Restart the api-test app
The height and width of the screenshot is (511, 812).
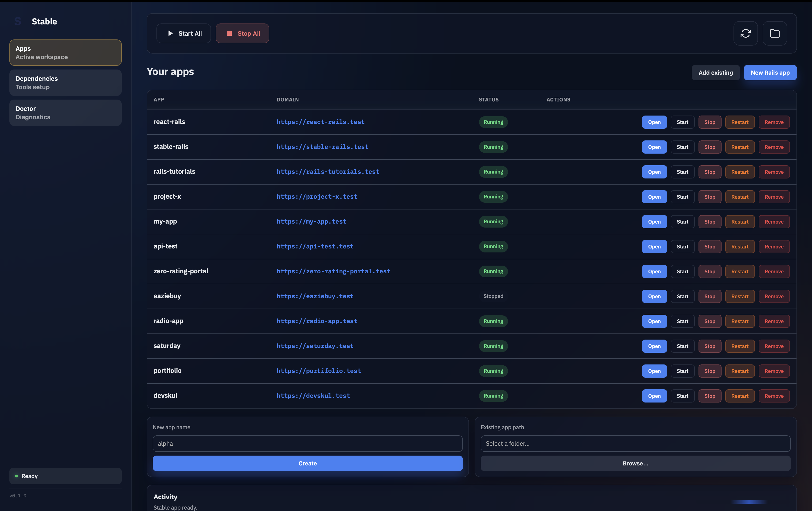tap(739, 247)
